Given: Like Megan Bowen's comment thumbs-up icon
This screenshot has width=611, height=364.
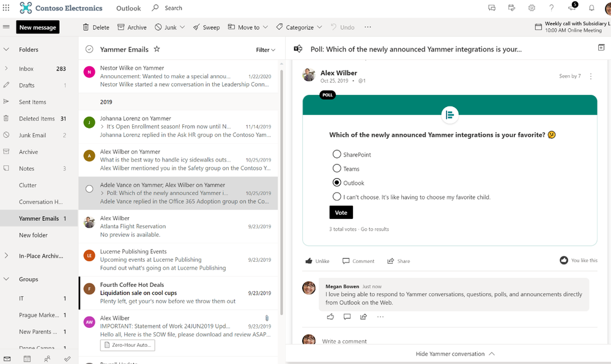Looking at the screenshot, I should click(330, 316).
